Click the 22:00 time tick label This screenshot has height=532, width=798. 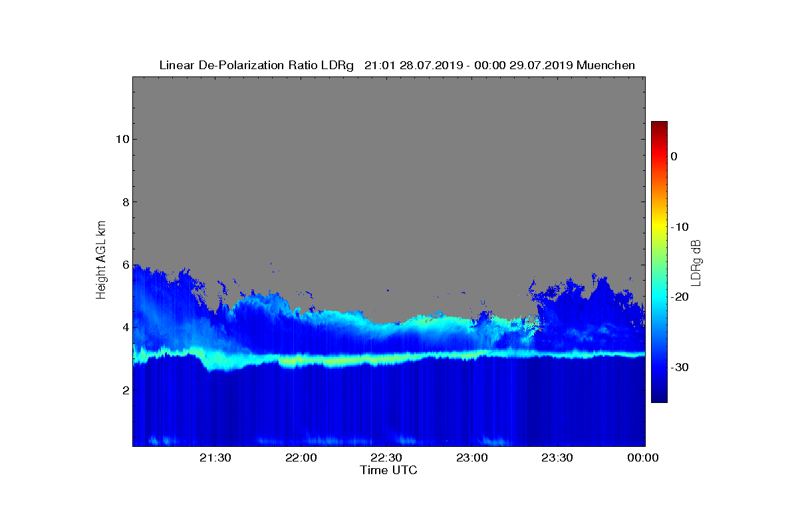(x=301, y=458)
